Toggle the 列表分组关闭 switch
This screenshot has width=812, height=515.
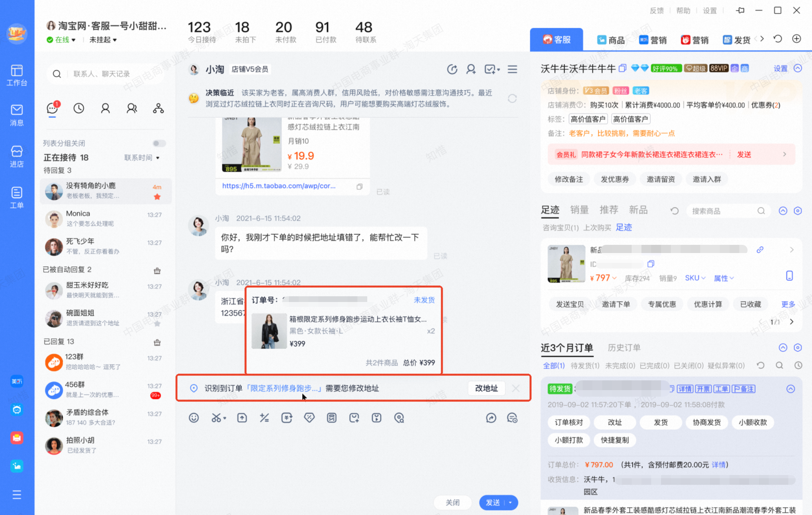point(159,143)
